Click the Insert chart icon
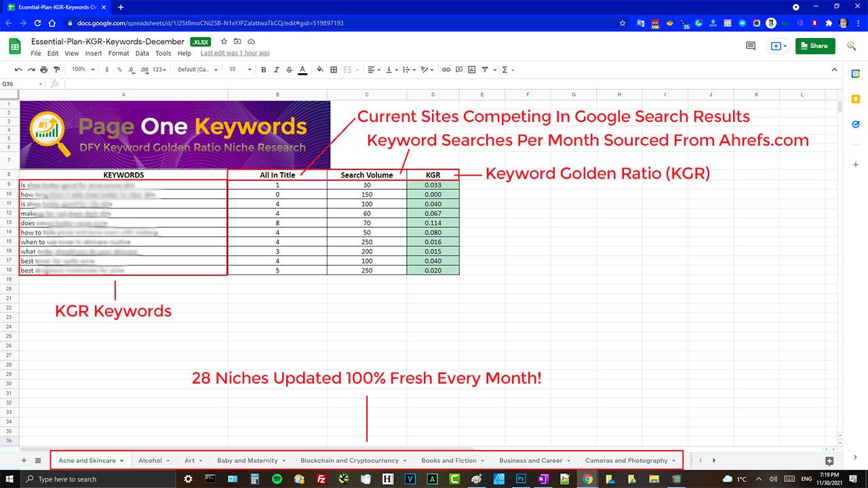Screen dimensions: 868x488 point(472,70)
